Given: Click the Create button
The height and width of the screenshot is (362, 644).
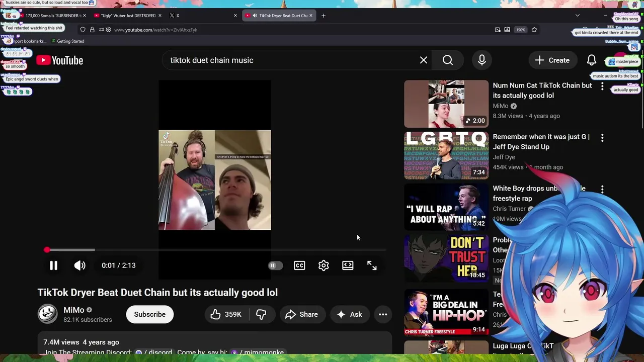Looking at the screenshot, I should [x=552, y=60].
